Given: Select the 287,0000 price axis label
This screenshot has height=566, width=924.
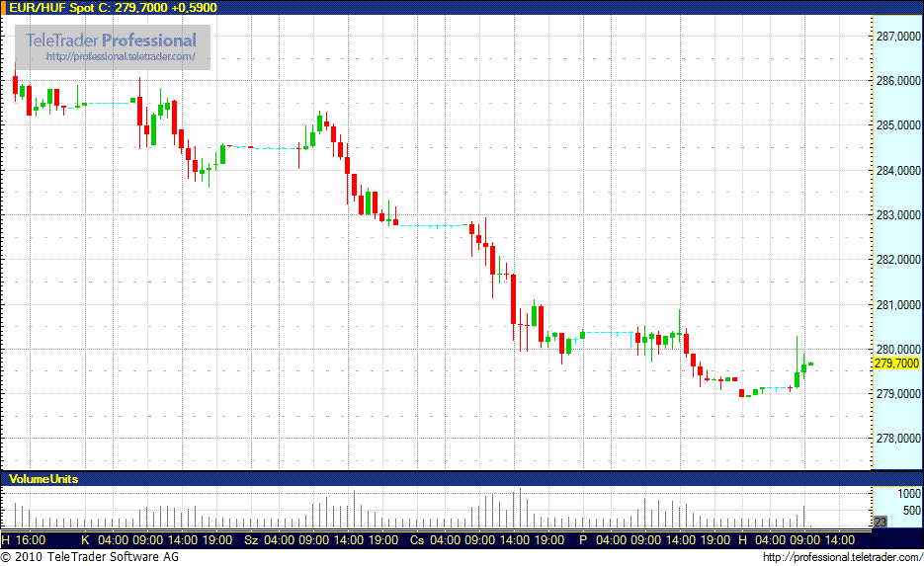Looking at the screenshot, I should [x=898, y=37].
